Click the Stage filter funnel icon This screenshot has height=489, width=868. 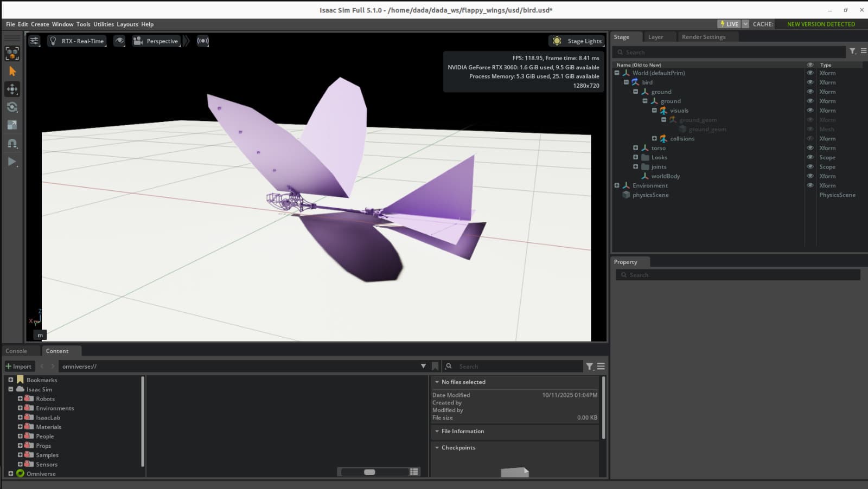click(852, 51)
